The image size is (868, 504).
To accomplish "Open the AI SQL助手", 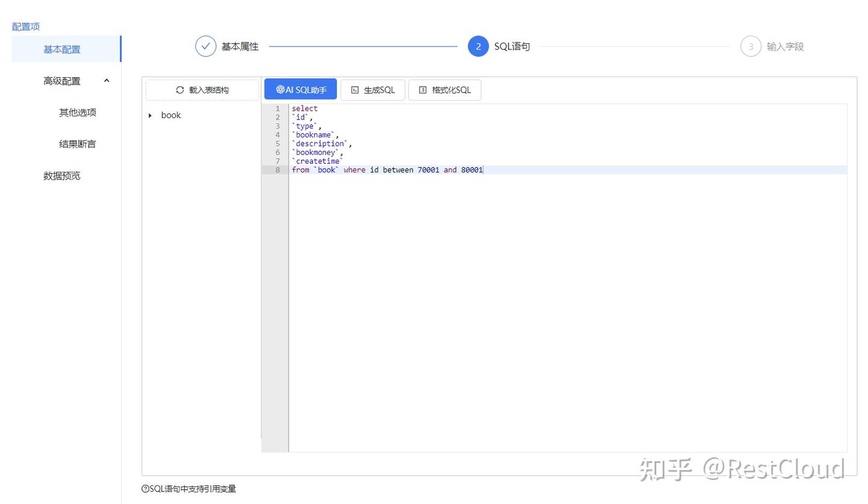I will [300, 90].
